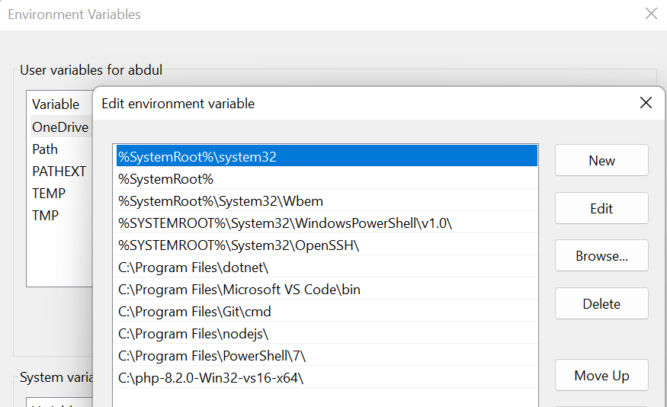Image resolution: width=667 pixels, height=407 pixels.
Task: Select the PATHEXT user variable
Action: pos(59,171)
